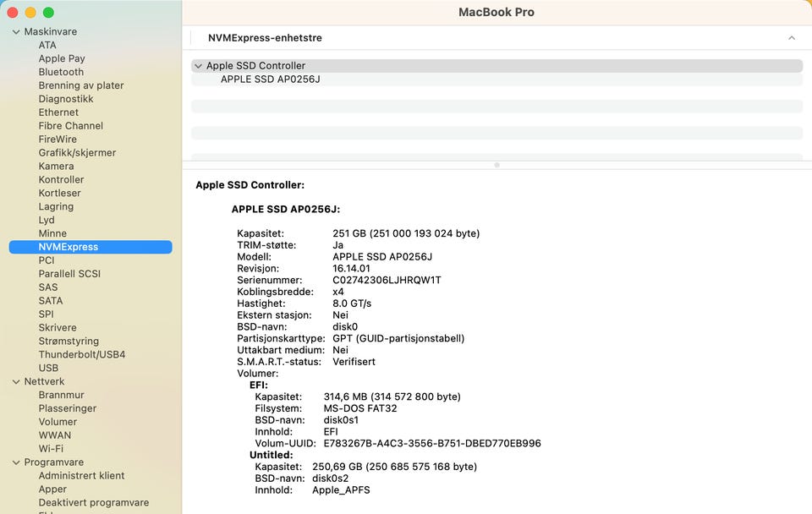
Task: Select Volumer under Nettverk
Action: [x=58, y=422]
